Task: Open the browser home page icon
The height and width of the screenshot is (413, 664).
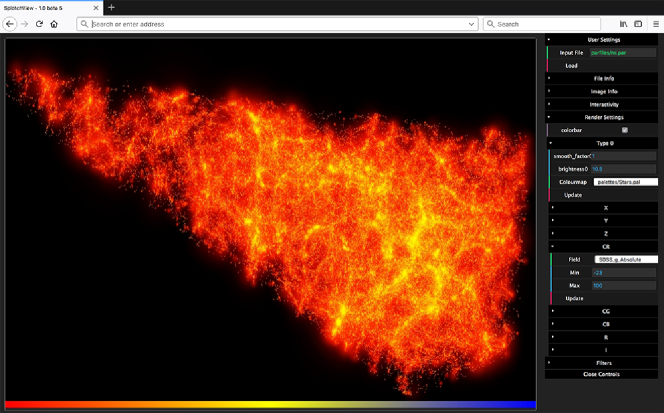Action: click(54, 24)
